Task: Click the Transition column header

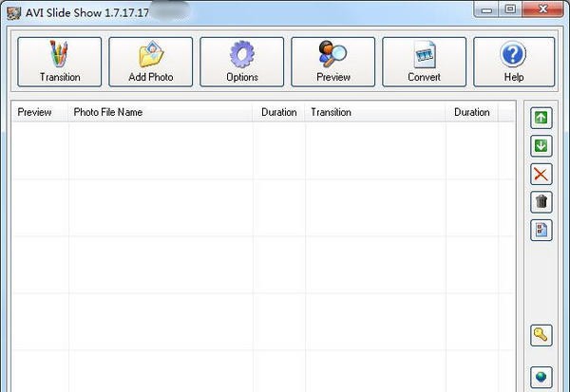Action: (x=375, y=112)
